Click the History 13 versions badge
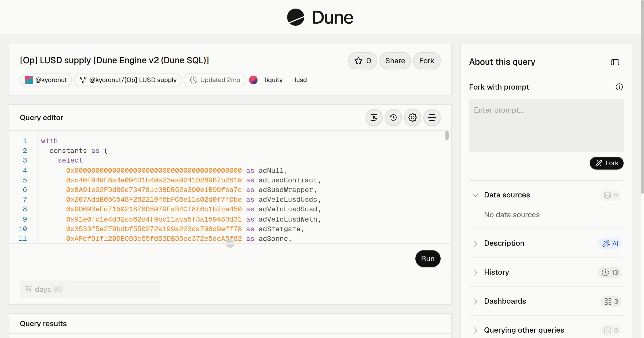Image resolution: width=644 pixels, height=338 pixels. click(609, 272)
